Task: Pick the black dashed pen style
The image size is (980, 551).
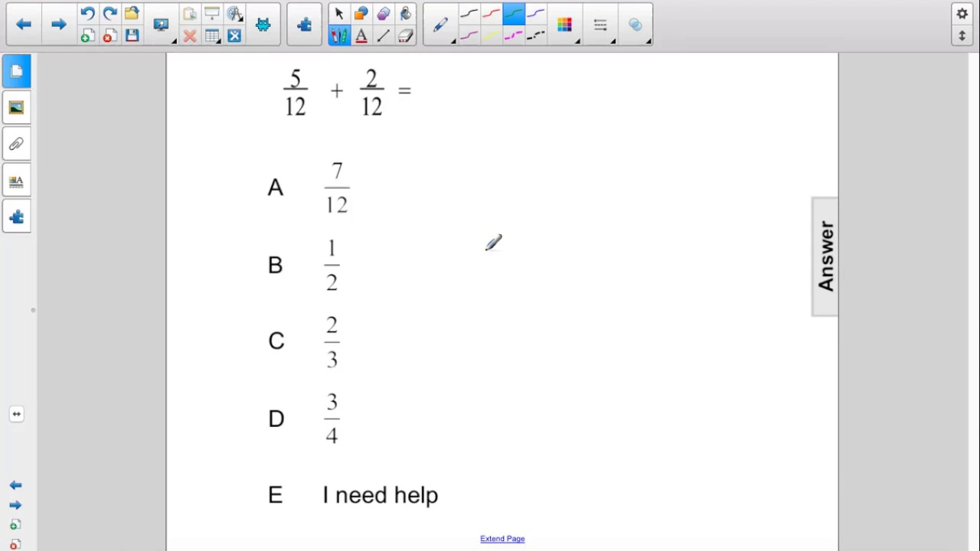Action: 536,36
